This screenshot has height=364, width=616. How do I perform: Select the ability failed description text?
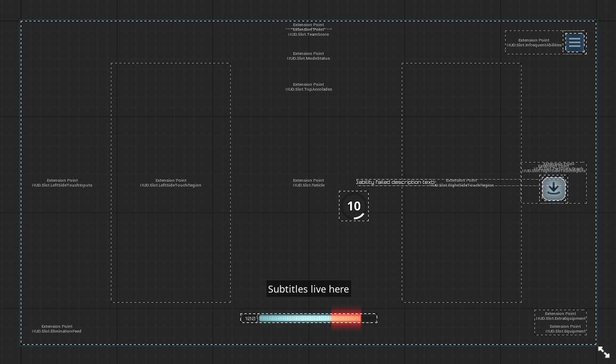click(396, 182)
